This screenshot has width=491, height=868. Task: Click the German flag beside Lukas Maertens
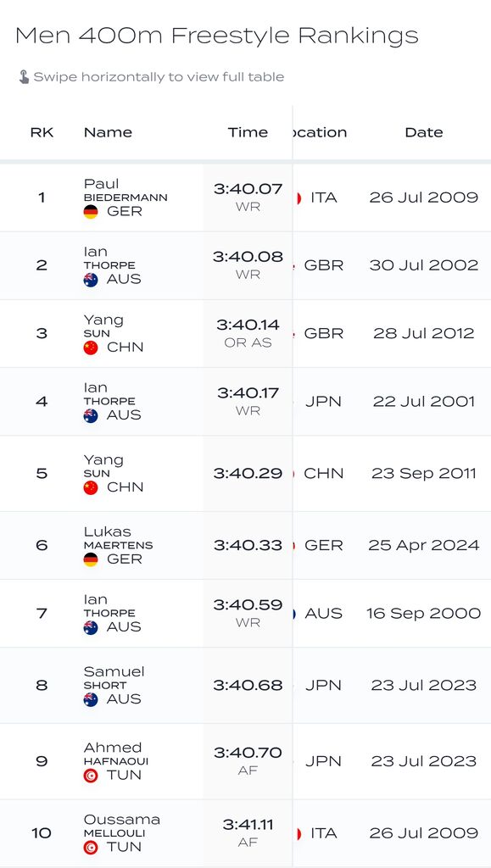point(91,559)
